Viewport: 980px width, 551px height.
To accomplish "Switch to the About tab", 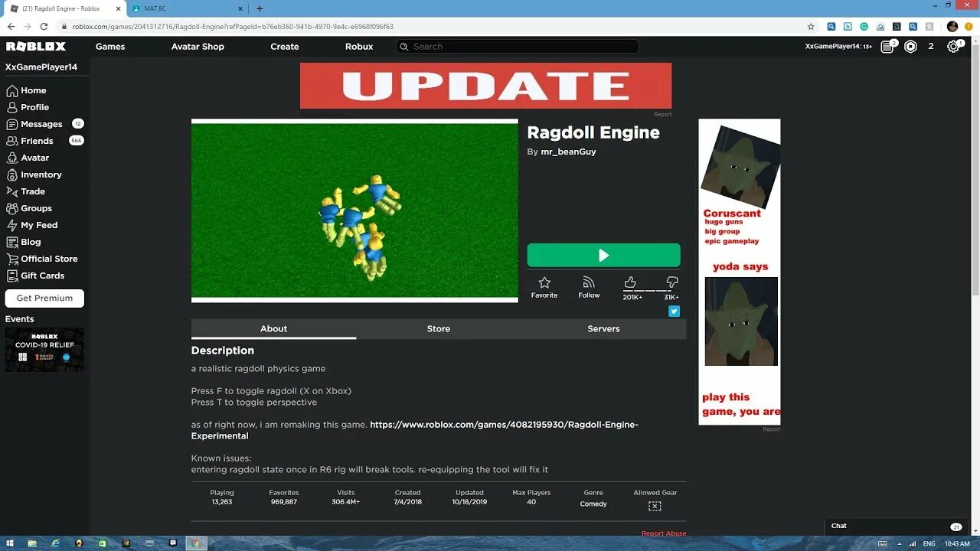I will point(273,329).
